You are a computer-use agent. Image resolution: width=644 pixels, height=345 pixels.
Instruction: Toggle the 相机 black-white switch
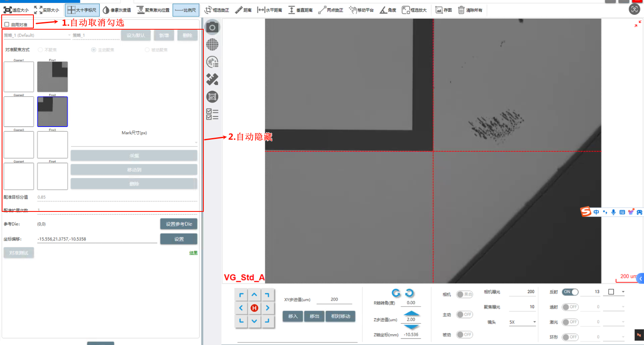(x=465, y=294)
